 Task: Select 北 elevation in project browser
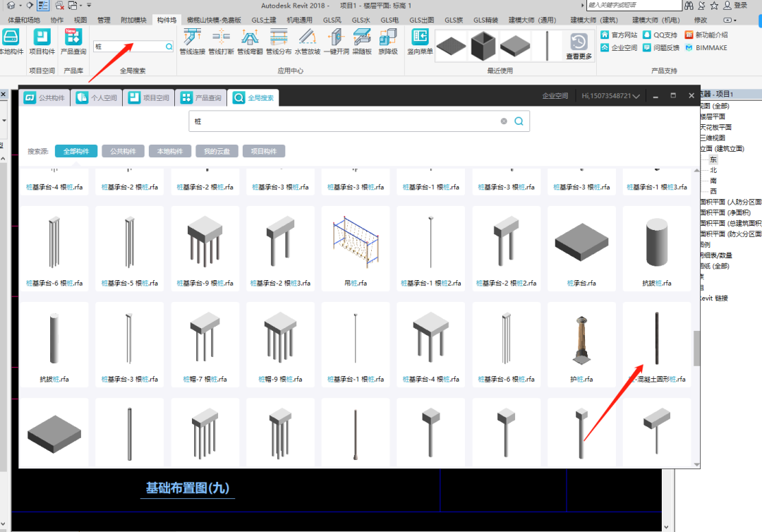coord(713,170)
